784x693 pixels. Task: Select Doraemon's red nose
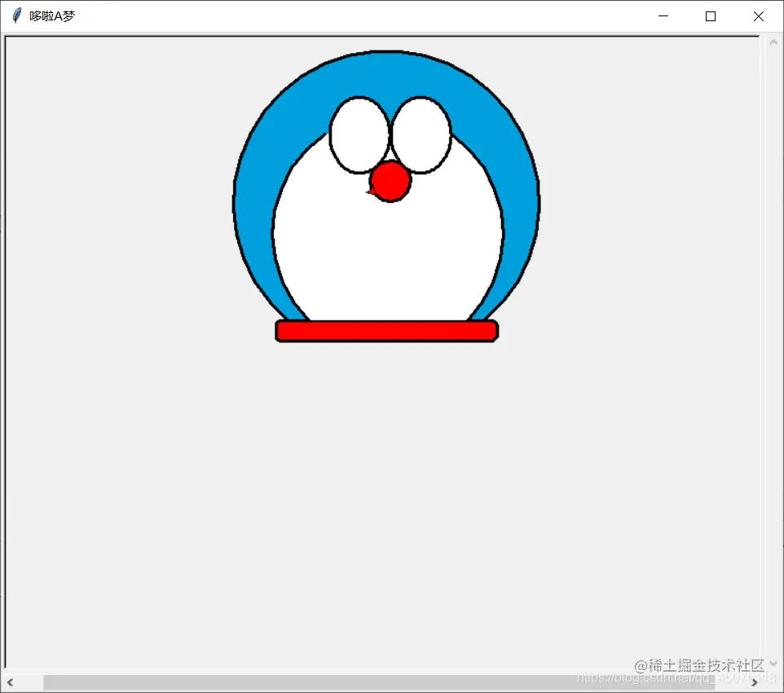pyautogui.click(x=390, y=182)
